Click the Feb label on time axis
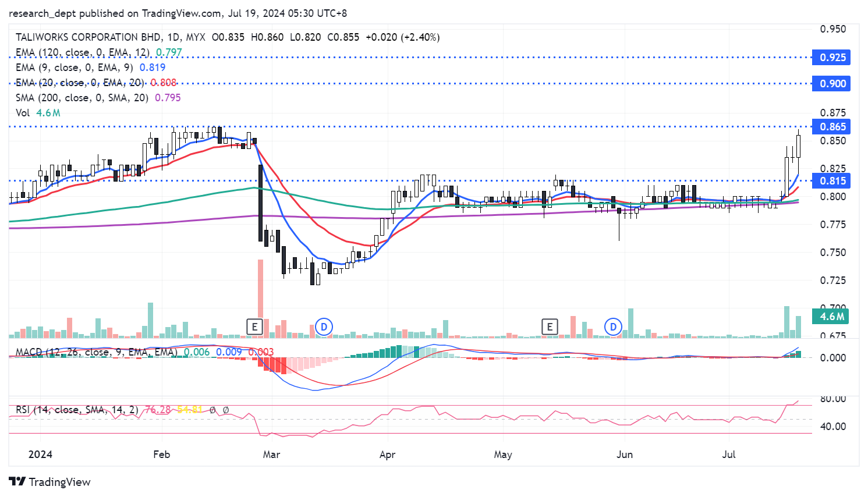868x497 pixels. [x=161, y=454]
